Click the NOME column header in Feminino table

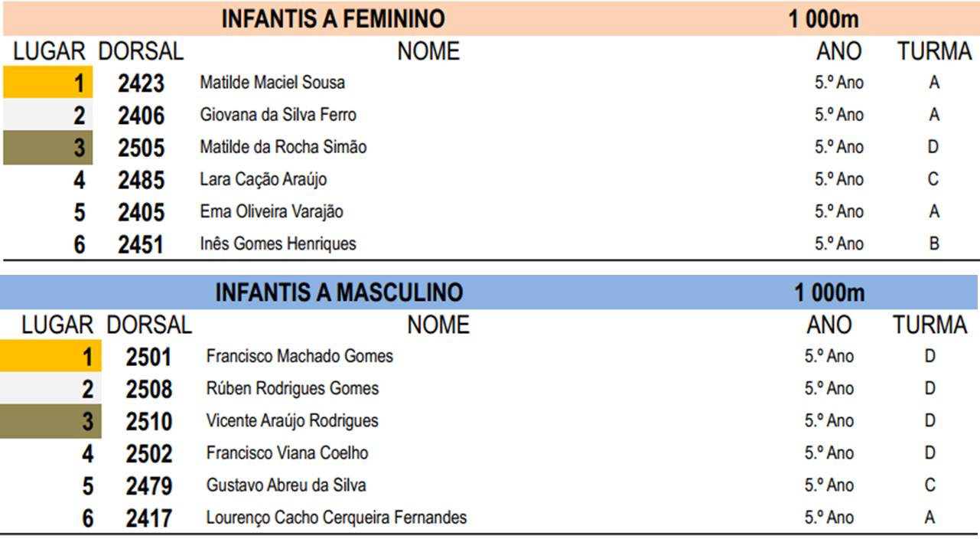(x=428, y=51)
